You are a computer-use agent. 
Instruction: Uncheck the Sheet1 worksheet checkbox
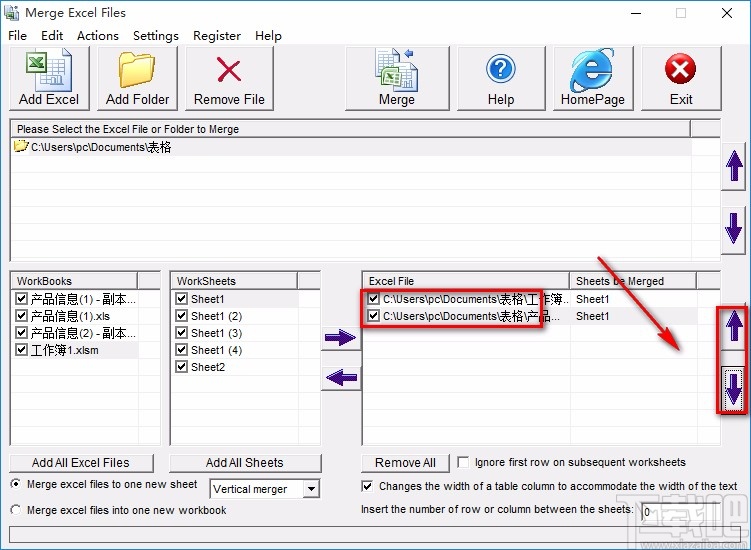point(181,299)
